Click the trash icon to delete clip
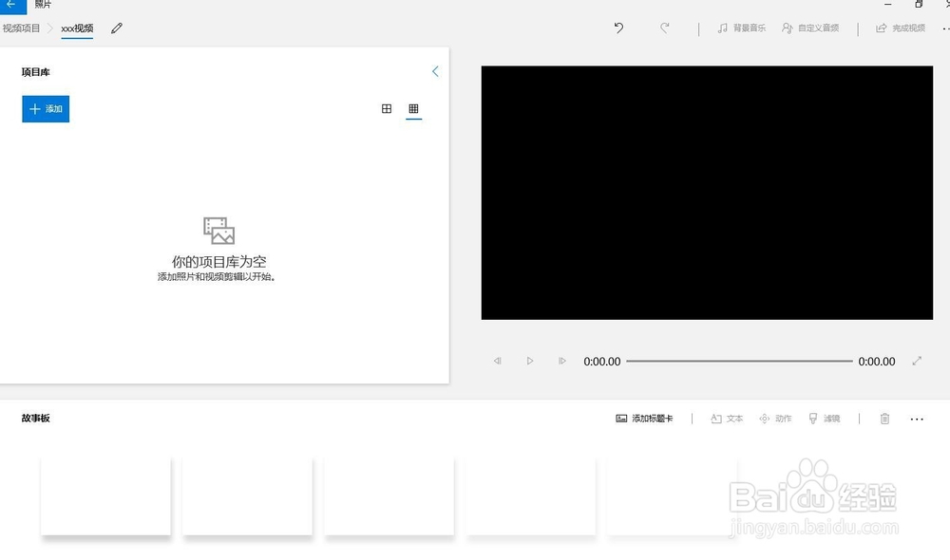 [x=883, y=419]
